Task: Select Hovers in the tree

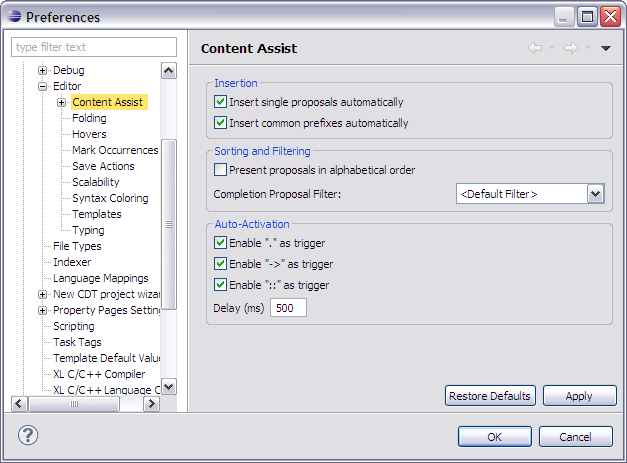Action: pos(89,134)
